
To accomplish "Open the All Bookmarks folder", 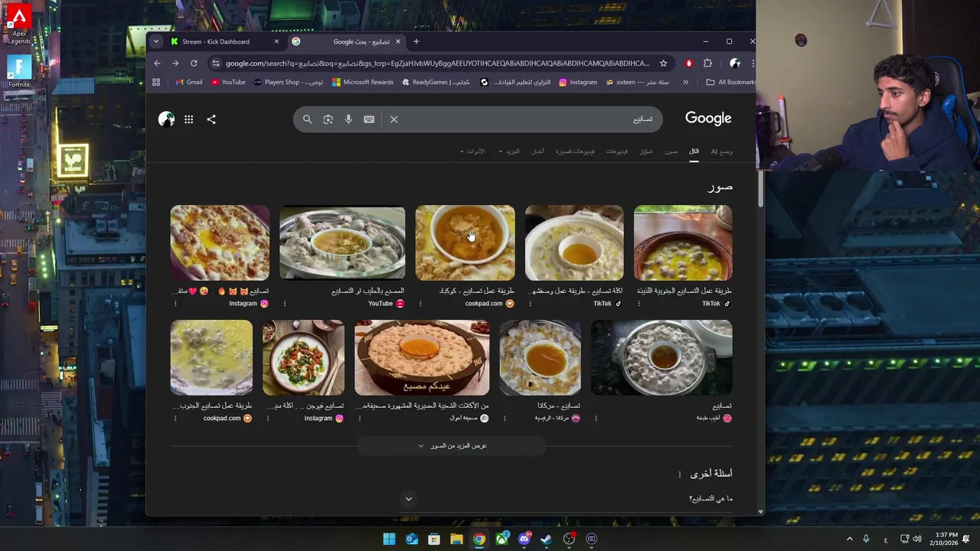I will 730,82.
